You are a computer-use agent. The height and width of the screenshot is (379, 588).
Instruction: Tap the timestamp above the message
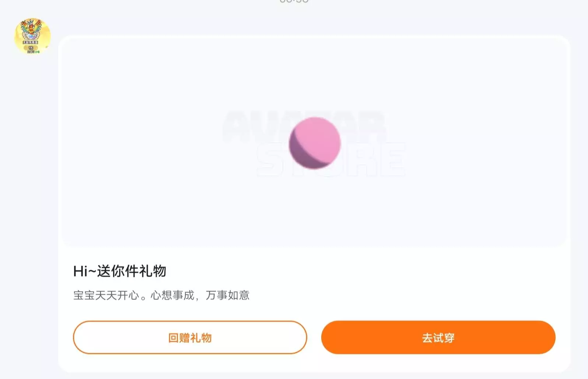(x=294, y=1)
